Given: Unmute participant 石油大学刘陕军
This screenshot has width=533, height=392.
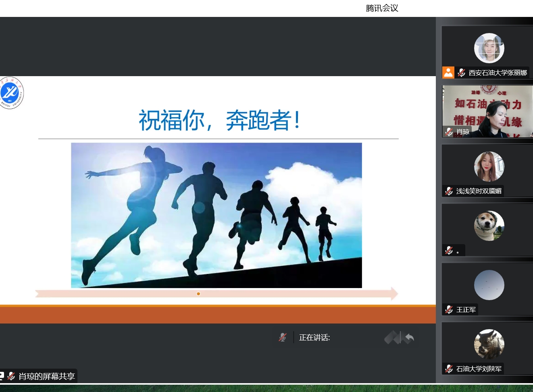Looking at the screenshot, I should 448,369.
